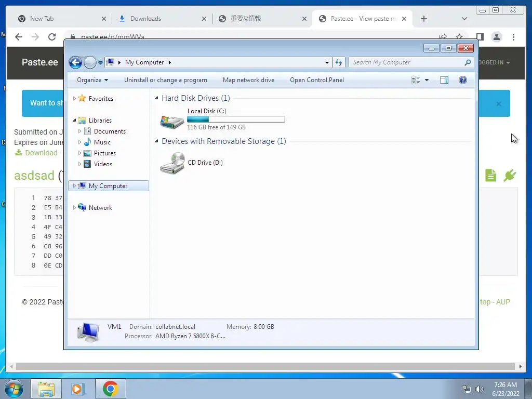Select the Local Disk (C:) drive icon
This screenshot has height=399, width=532.
pos(172,122)
